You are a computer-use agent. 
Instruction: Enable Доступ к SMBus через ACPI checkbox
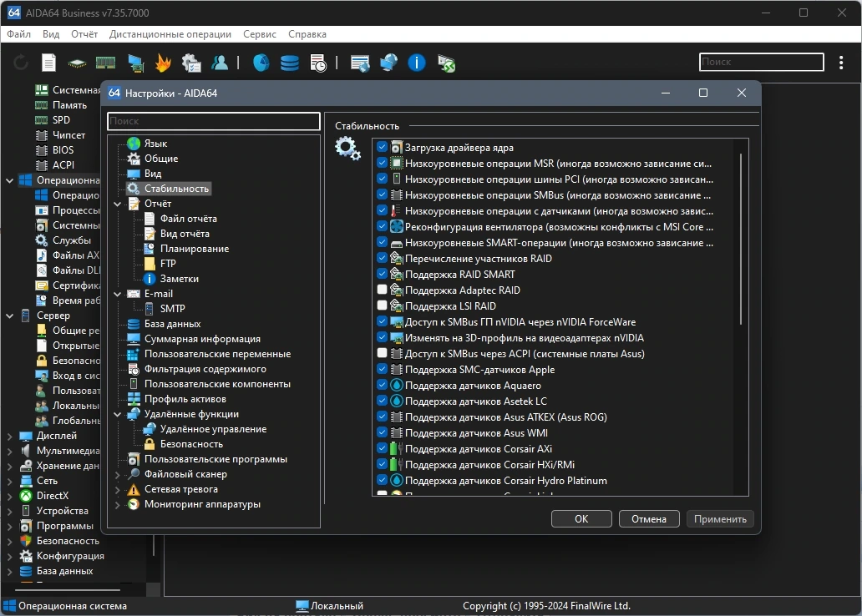tap(382, 353)
